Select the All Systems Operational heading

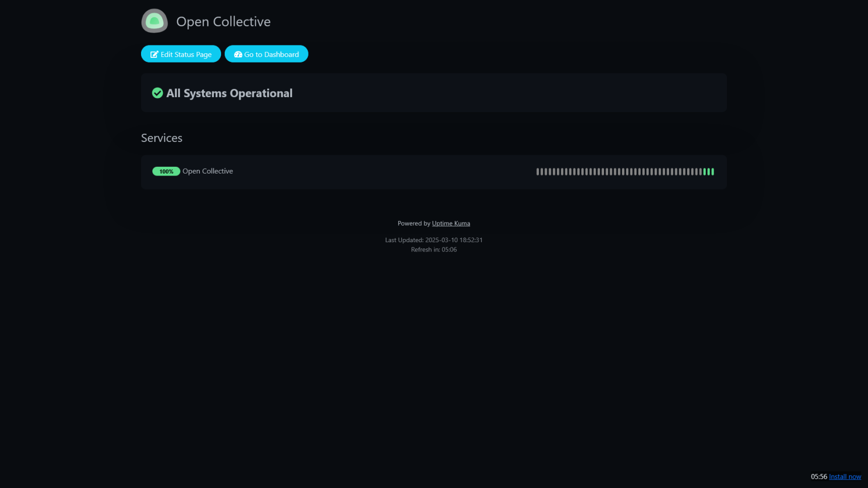[229, 93]
